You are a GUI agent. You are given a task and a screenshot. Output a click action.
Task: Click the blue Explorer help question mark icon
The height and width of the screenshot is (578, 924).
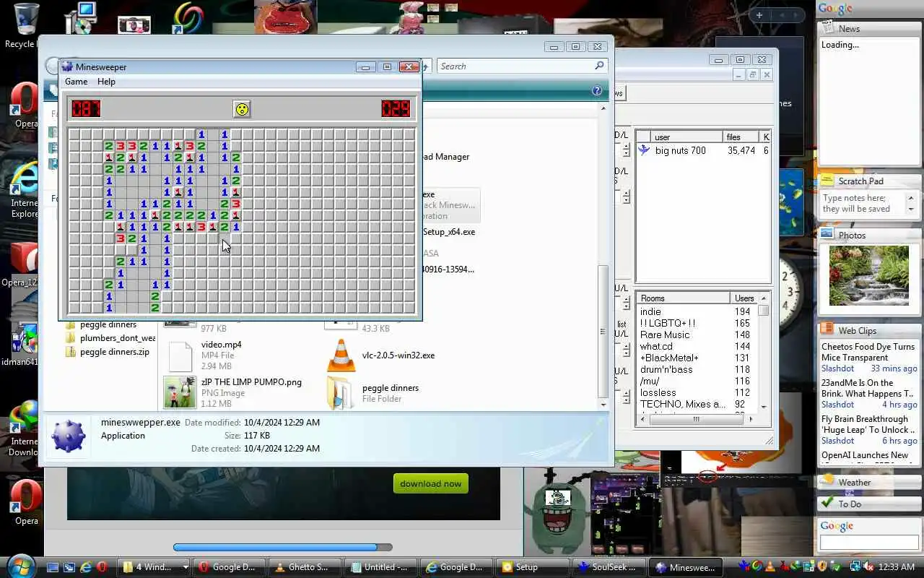click(x=597, y=91)
